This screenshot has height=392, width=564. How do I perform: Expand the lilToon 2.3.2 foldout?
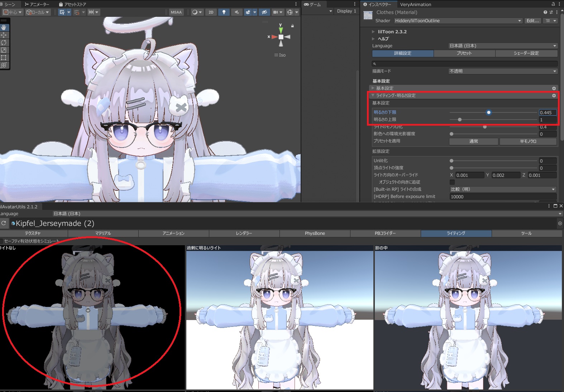[373, 32]
